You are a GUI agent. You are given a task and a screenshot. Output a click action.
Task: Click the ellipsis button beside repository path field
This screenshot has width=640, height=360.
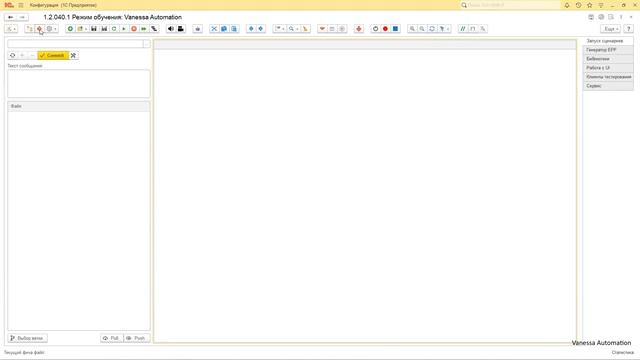[x=147, y=44]
